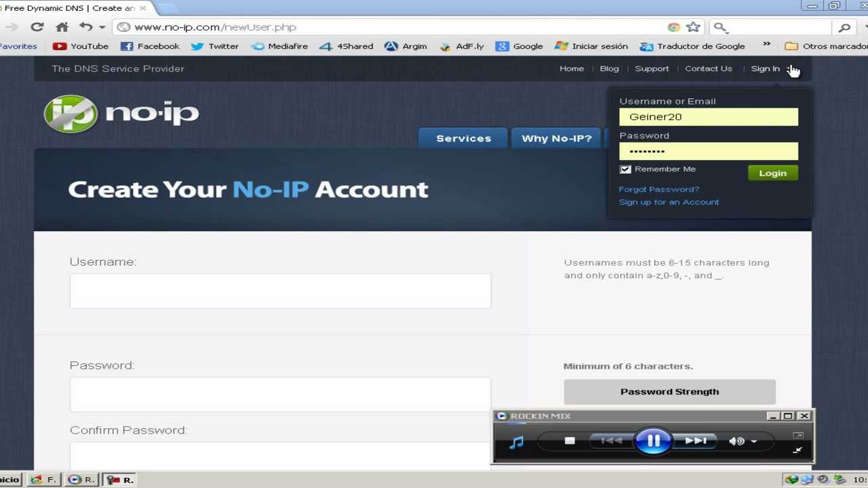The height and width of the screenshot is (488, 868).
Task: Click the network connection tray icon
Action: coord(807,479)
